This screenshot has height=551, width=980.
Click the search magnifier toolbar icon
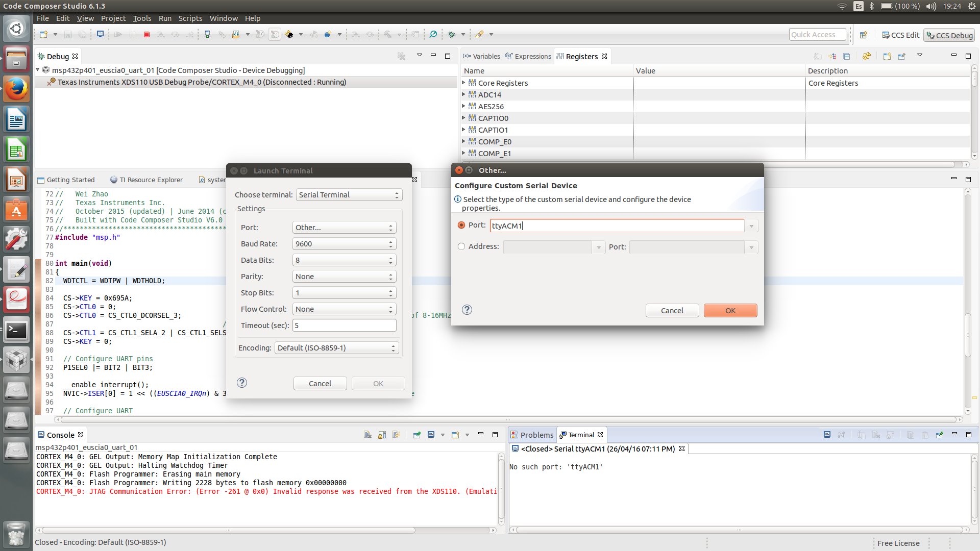pos(433,35)
